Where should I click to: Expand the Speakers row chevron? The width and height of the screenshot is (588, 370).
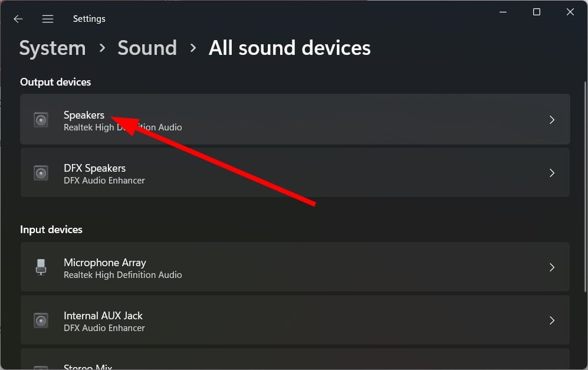pos(552,120)
